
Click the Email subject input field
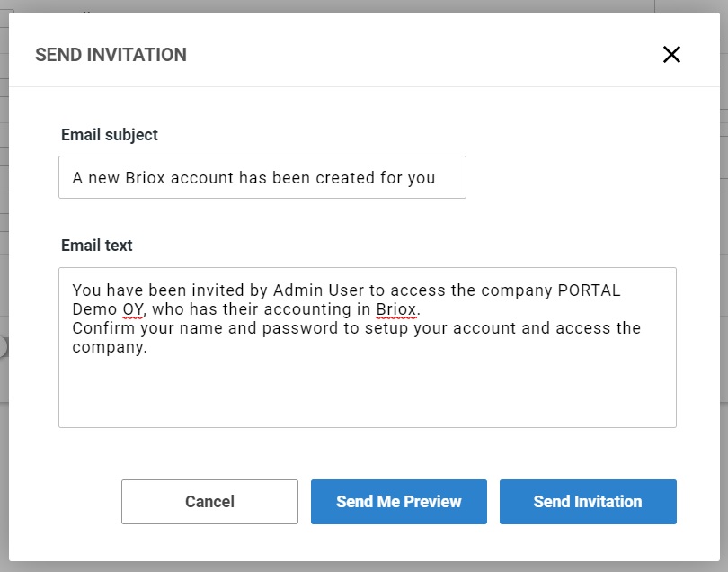(262, 177)
